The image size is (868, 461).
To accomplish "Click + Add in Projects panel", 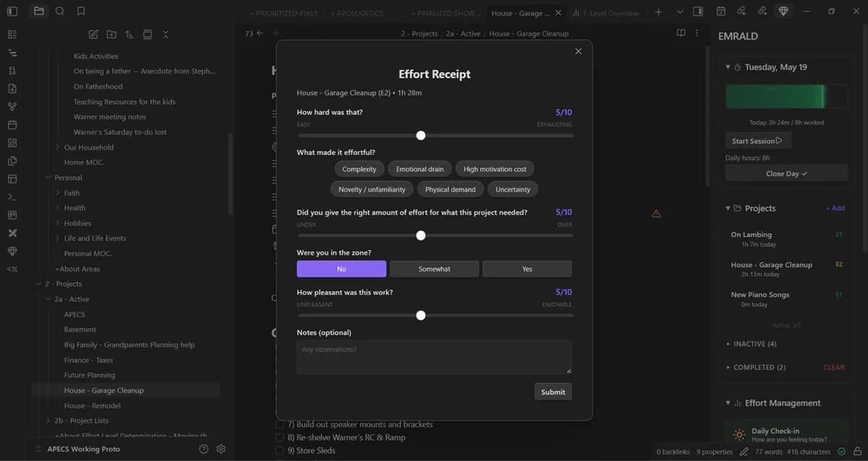I will point(835,208).
